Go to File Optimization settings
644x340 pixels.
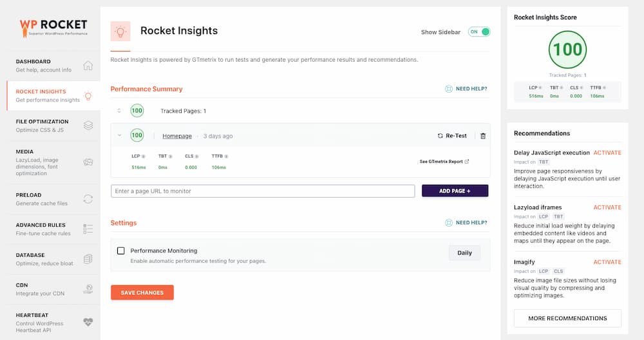click(x=53, y=126)
